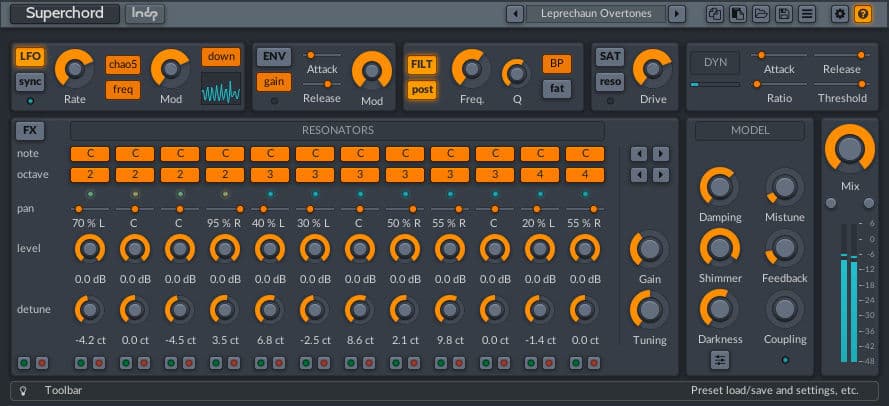
Task: Adjust the envelope Release slider
Action: click(322, 84)
